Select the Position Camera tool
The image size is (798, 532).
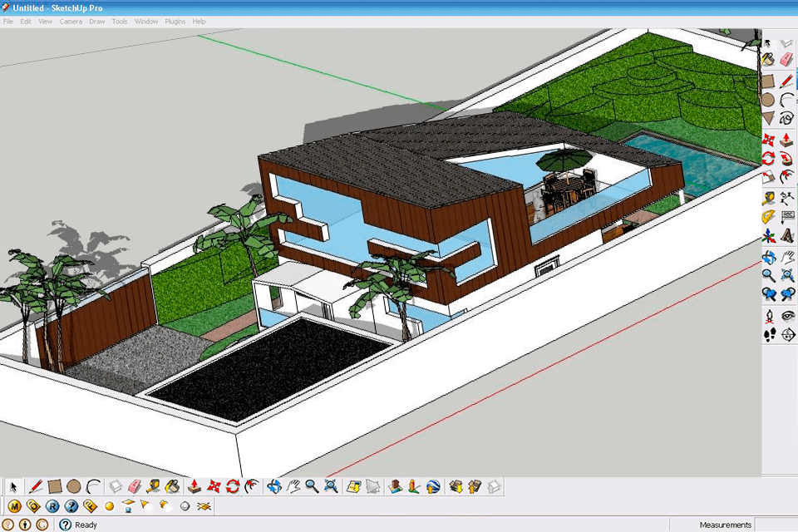(x=769, y=316)
